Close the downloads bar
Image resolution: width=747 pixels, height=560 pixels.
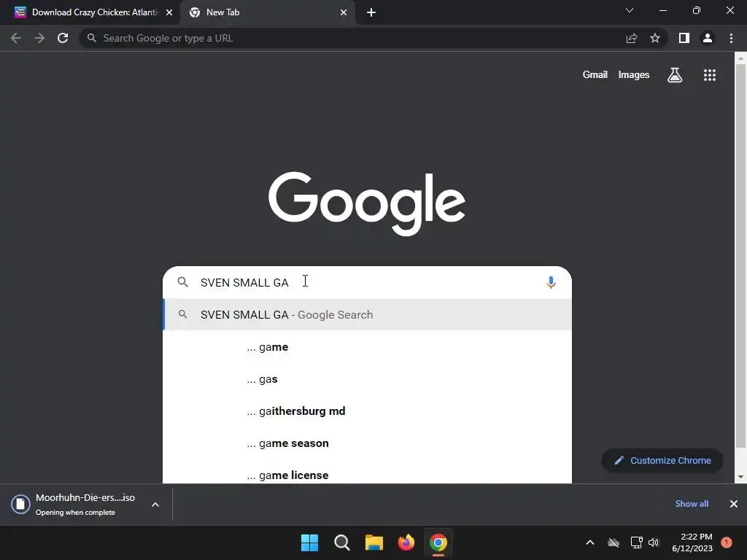734,504
